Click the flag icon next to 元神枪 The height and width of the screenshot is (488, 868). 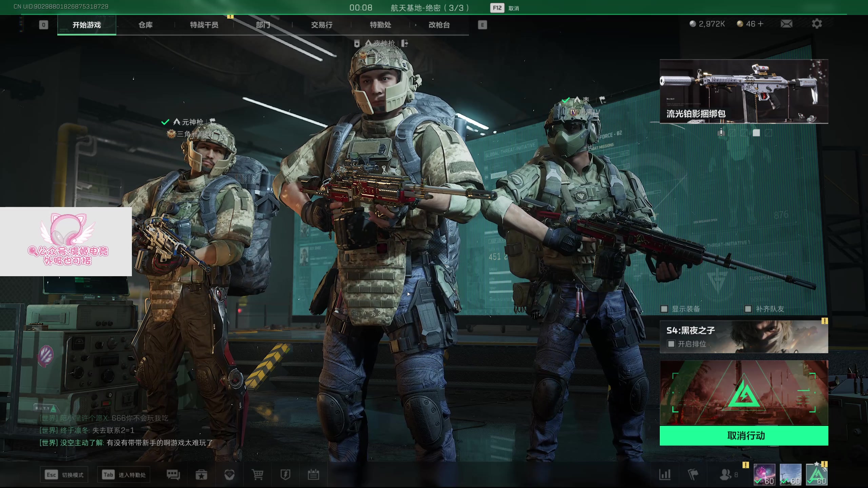click(213, 121)
